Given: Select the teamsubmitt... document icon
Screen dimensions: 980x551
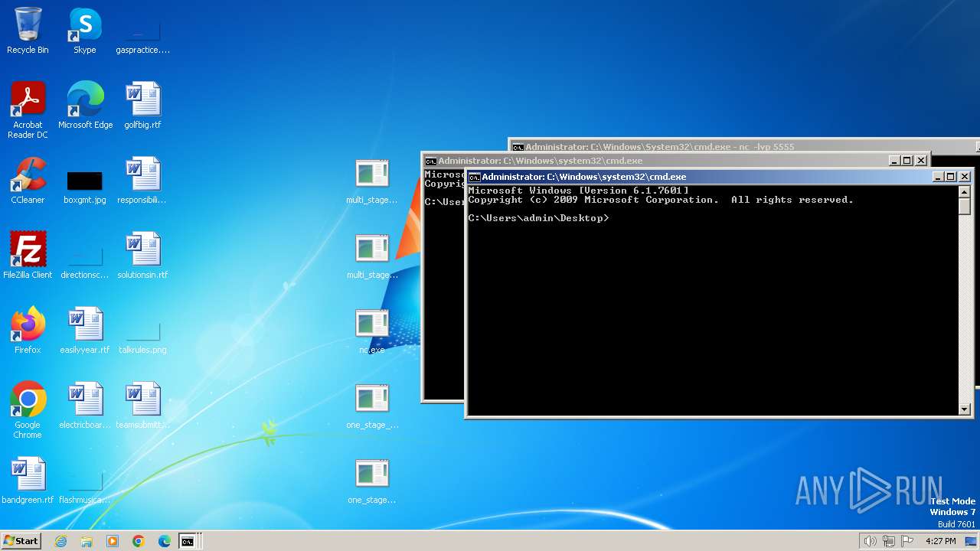Looking at the screenshot, I should pos(142,406).
